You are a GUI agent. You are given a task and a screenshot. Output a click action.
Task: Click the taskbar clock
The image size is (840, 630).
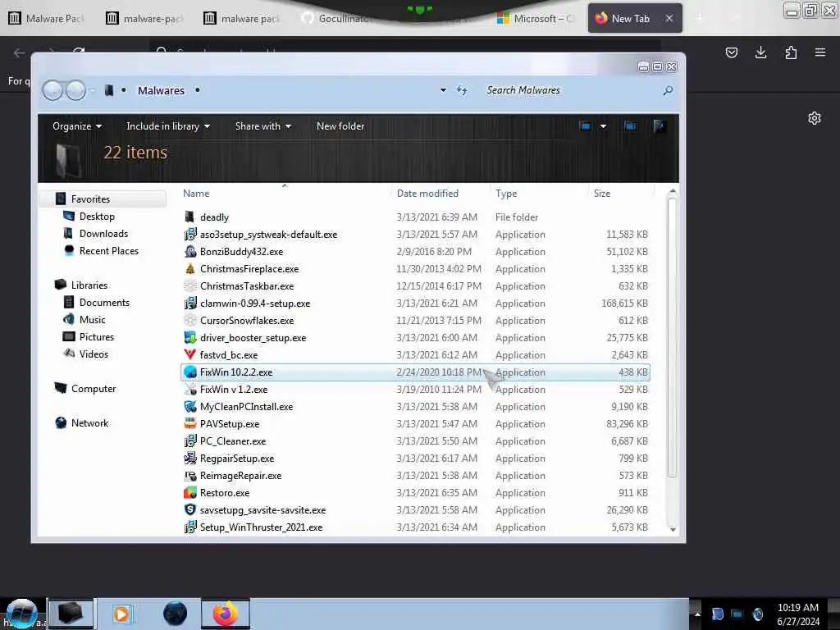[x=797, y=614]
